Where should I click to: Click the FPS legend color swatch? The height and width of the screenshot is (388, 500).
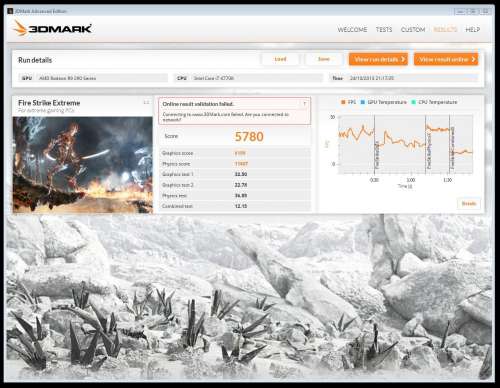(x=343, y=102)
